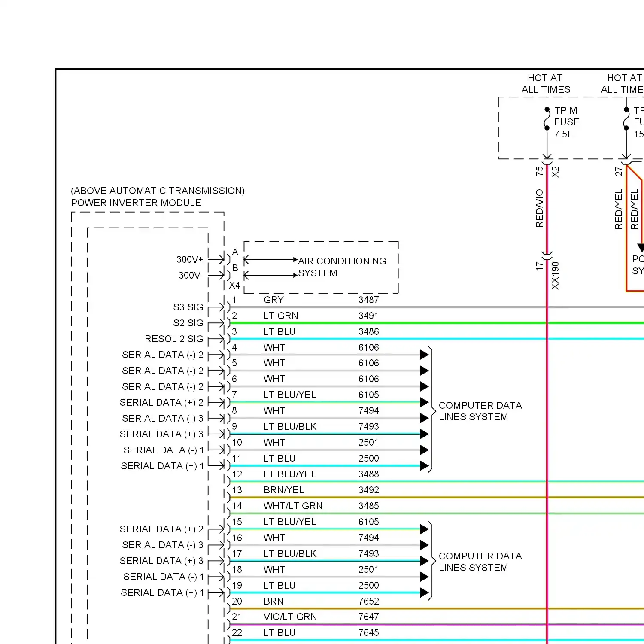This screenshot has width=644, height=644.
Task: Click the LT BLU label on pin 22
Action: click(279, 632)
